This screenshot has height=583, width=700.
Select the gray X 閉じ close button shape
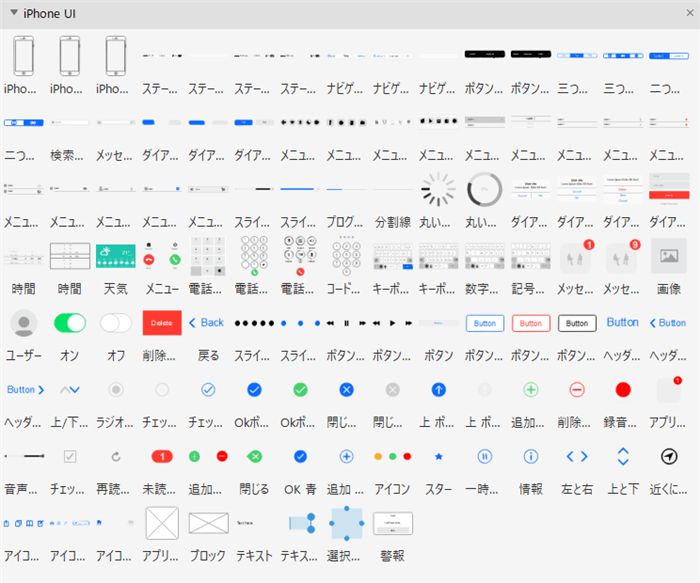point(392,390)
